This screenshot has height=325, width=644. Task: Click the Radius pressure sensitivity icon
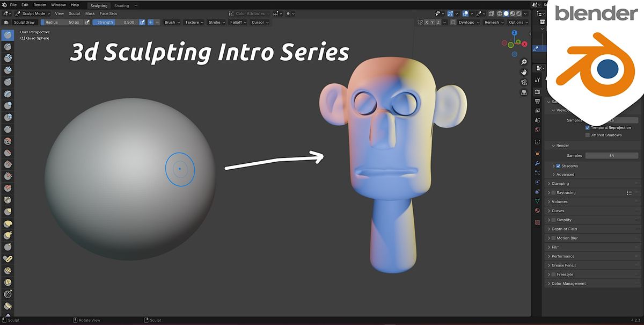(87, 23)
